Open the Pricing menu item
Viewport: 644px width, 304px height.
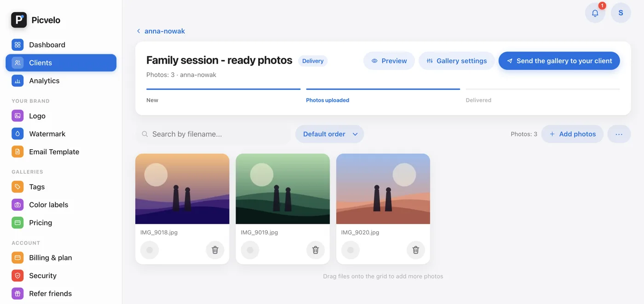coord(61,222)
